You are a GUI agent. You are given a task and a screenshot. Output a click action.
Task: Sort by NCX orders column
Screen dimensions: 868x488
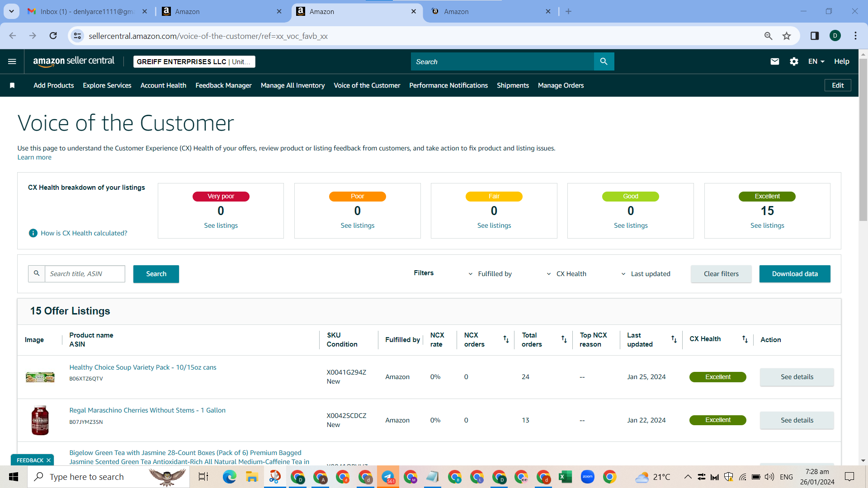(x=506, y=339)
